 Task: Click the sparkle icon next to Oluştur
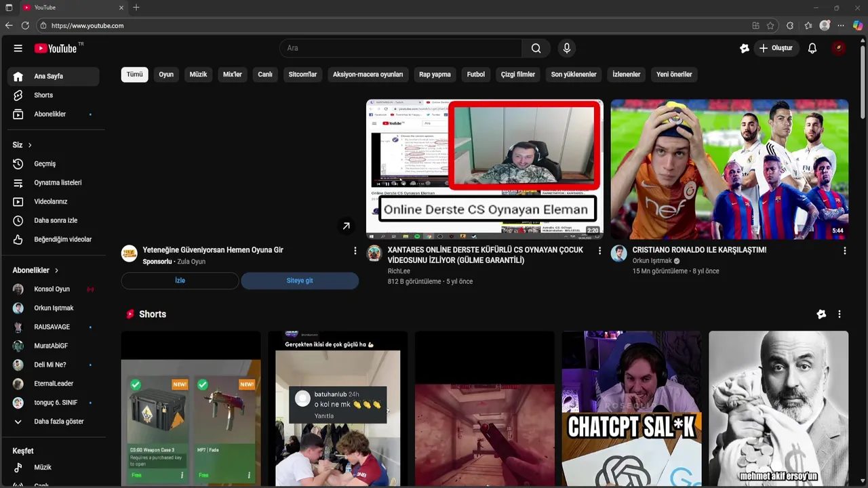(745, 48)
